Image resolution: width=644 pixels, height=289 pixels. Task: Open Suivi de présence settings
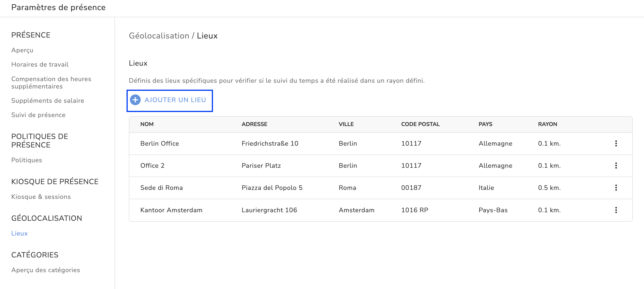point(38,115)
